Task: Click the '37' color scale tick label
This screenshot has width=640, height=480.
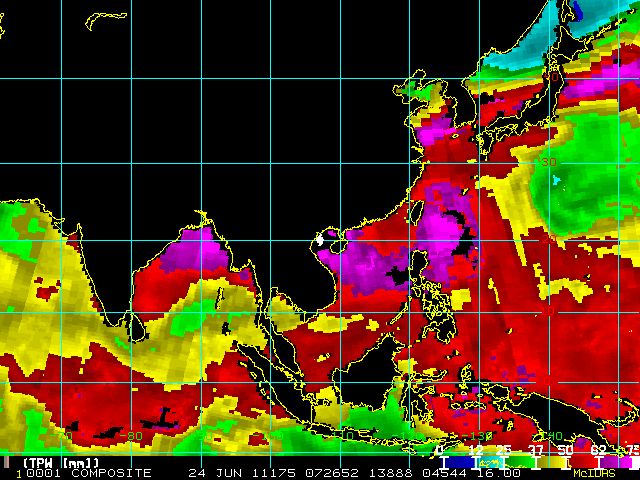Action: pyautogui.click(x=536, y=450)
